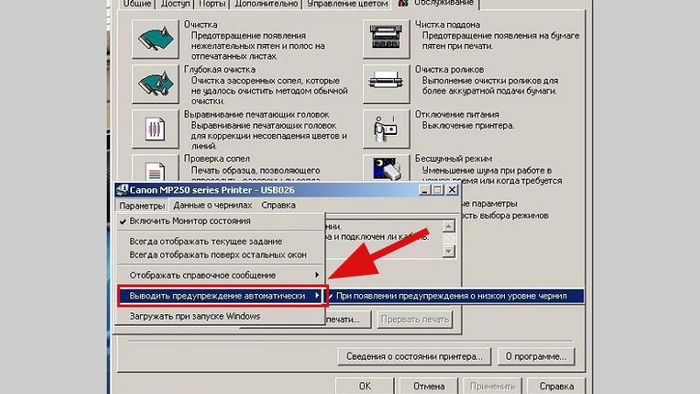Start Глубокая очистка deep cleaning icon
700x394 pixels.
pos(155,84)
